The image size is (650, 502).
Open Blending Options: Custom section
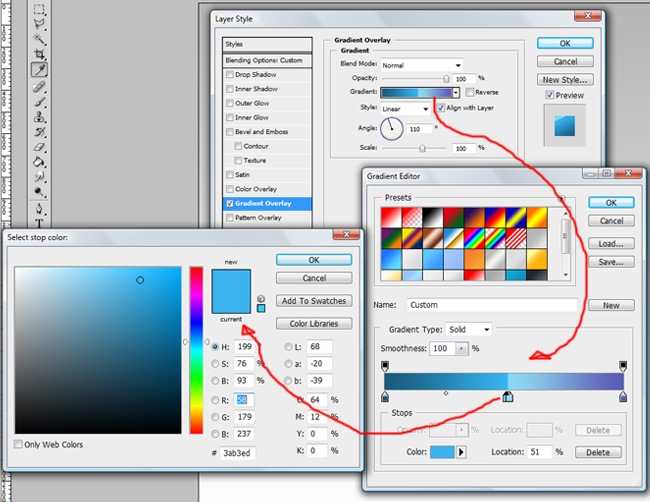coord(264,60)
